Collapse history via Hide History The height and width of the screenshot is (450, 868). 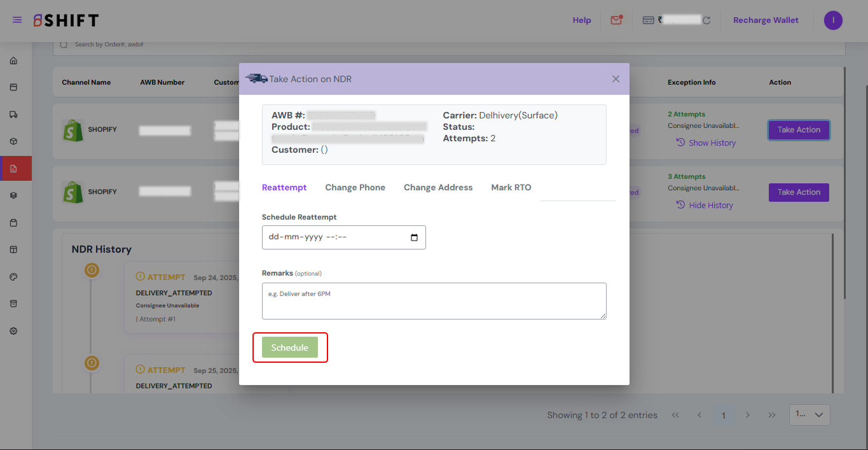[x=705, y=206]
